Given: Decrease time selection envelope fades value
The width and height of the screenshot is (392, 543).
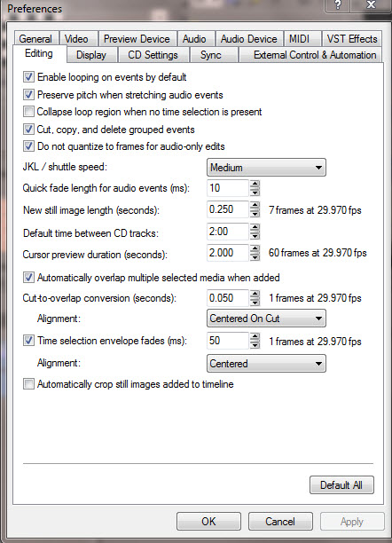Looking at the screenshot, I should pyautogui.click(x=255, y=344).
